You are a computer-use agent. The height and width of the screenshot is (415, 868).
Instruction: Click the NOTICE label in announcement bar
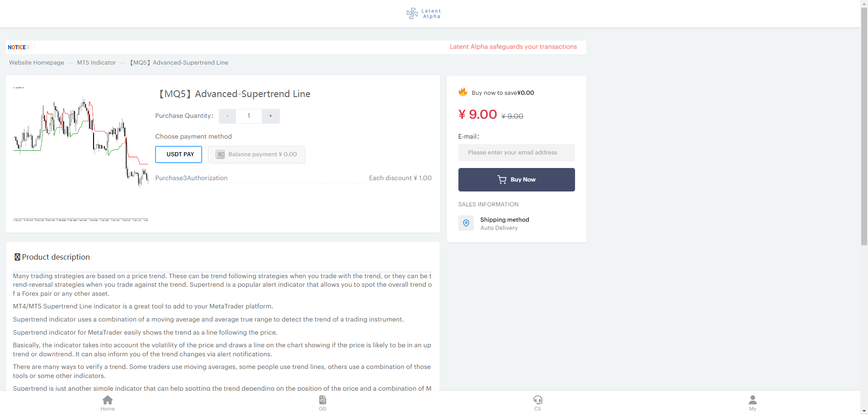point(17,47)
